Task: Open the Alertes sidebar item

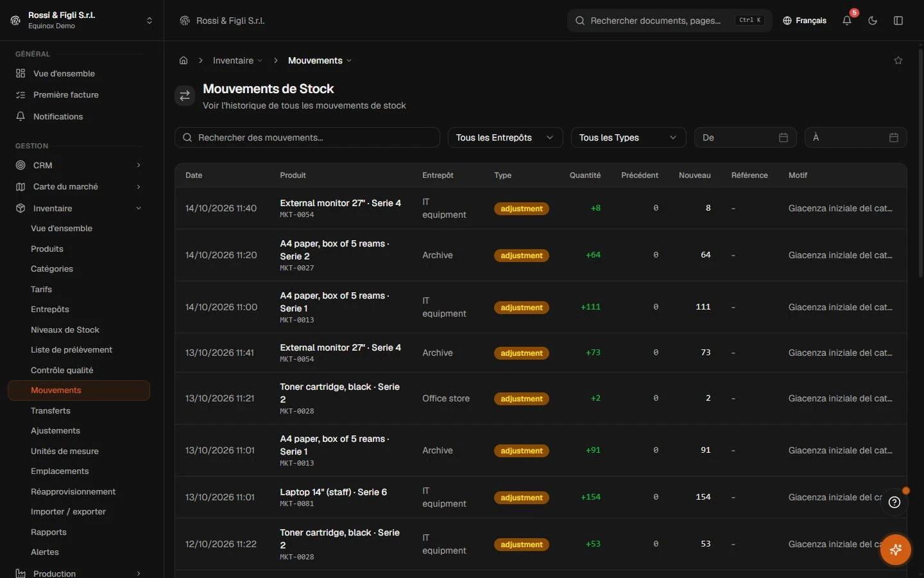Action: tap(45, 552)
